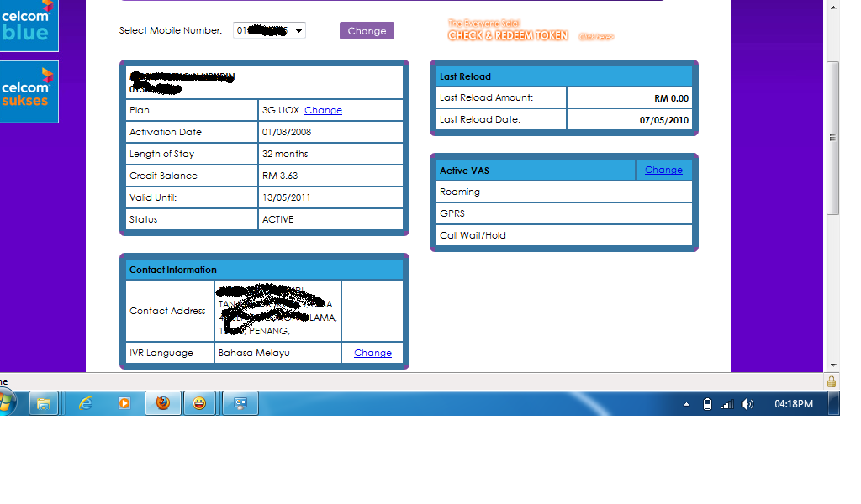Open Windows Explorer from the taskbar

pyautogui.click(x=44, y=404)
